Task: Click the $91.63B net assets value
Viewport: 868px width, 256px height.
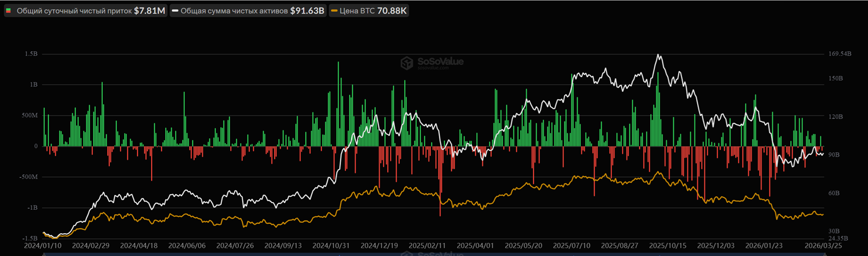Action: point(307,11)
